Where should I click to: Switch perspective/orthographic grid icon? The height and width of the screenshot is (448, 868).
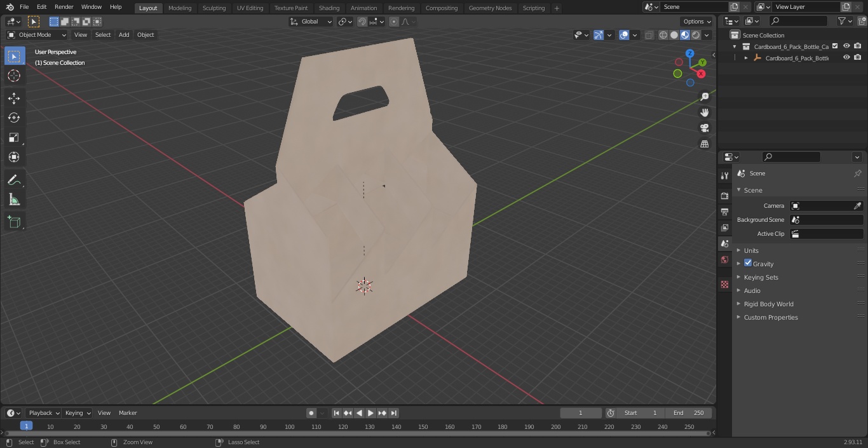704,144
